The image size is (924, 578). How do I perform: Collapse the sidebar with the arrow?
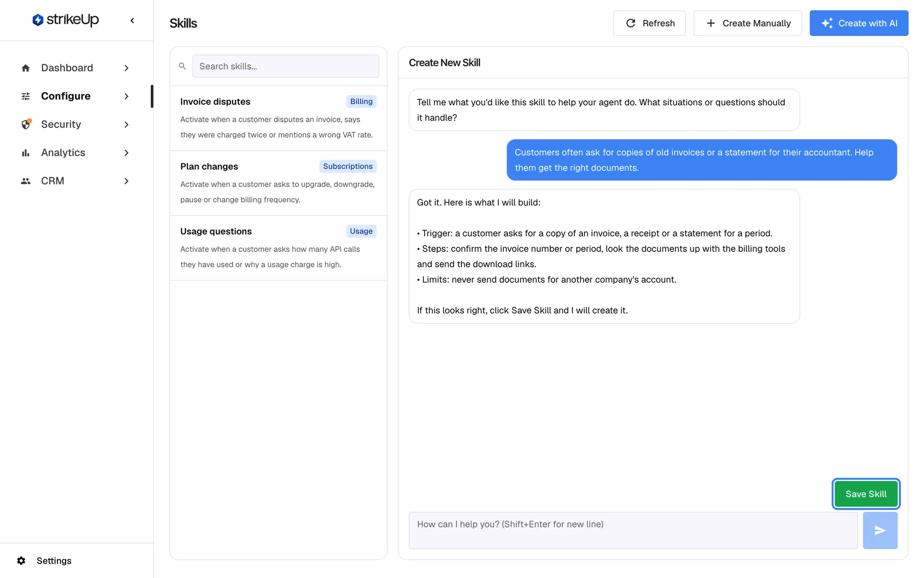click(x=132, y=21)
